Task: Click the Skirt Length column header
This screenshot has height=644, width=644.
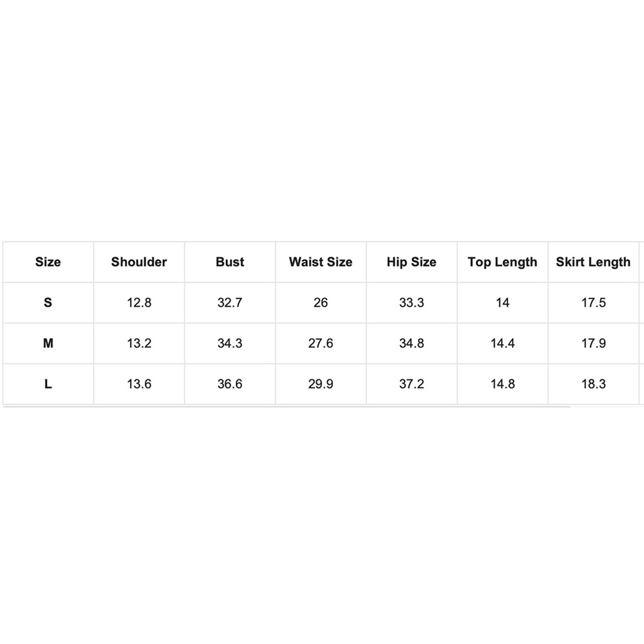Action: (593, 262)
